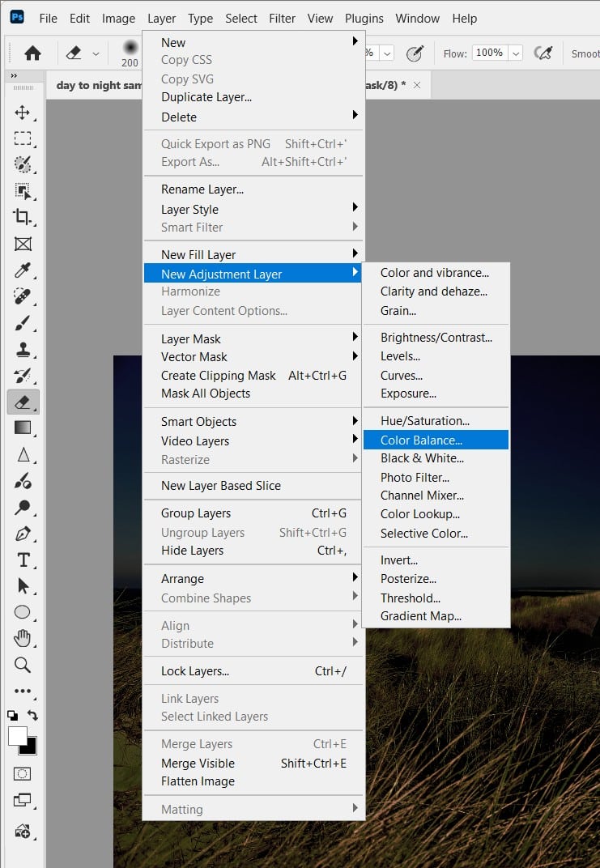Select the Gradient tool
600x868 pixels.
click(23, 428)
